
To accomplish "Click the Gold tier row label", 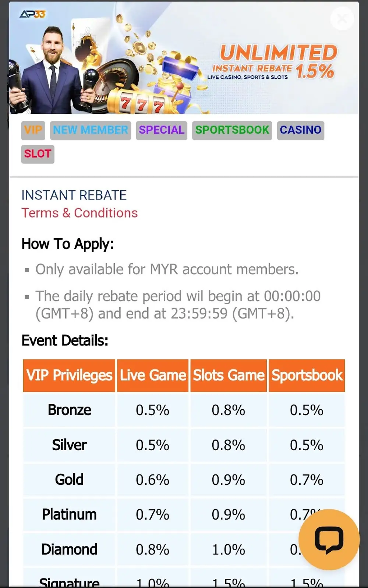I will pyautogui.click(x=69, y=480).
